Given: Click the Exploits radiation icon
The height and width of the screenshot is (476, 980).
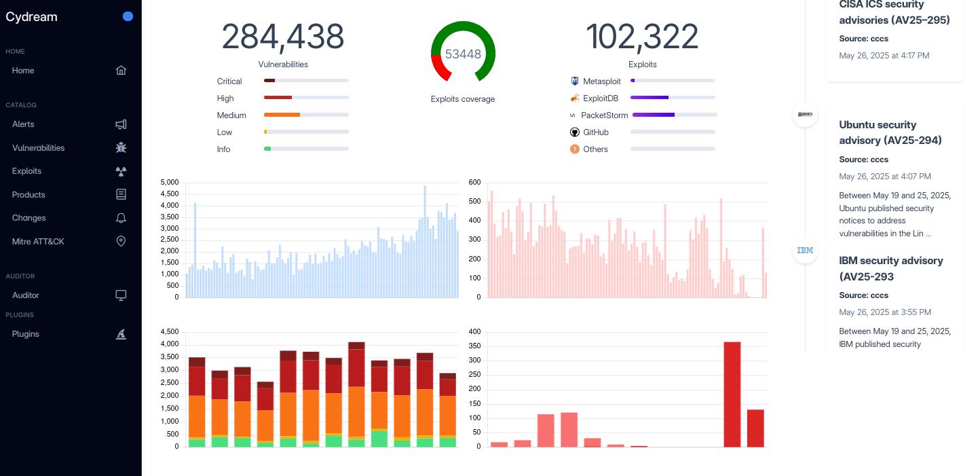Looking at the screenshot, I should (x=121, y=171).
